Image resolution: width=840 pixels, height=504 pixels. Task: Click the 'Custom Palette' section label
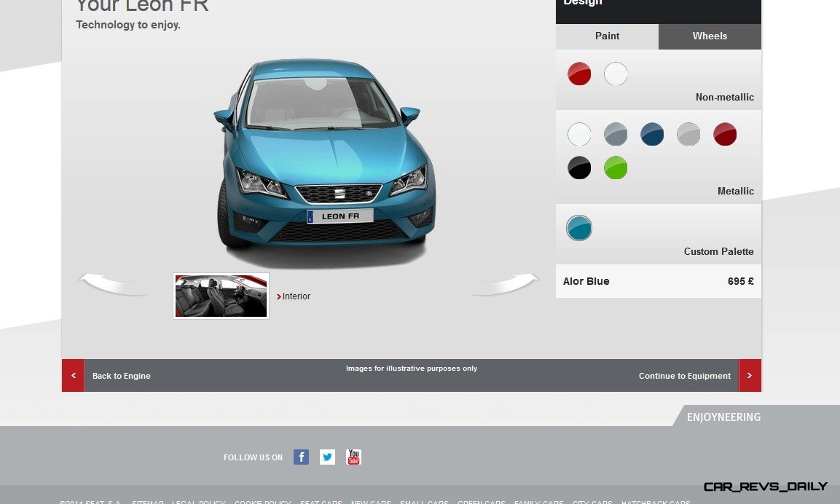(x=718, y=252)
